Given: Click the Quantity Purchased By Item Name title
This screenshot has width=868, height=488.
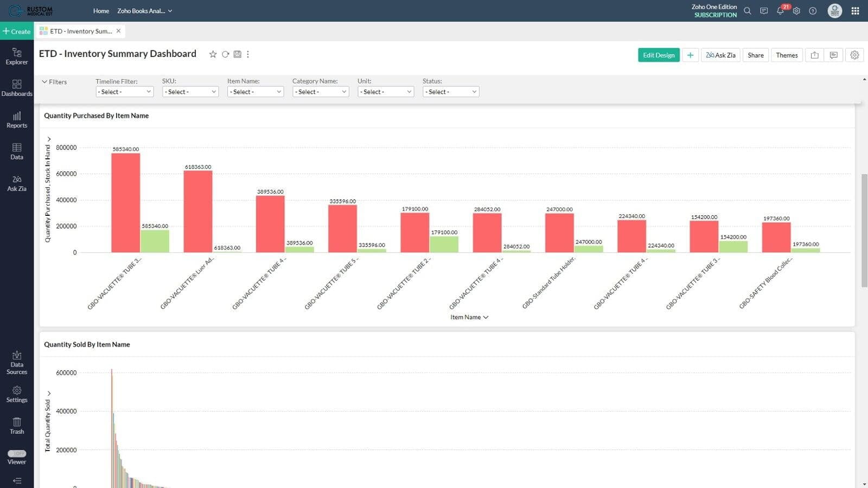Looking at the screenshot, I should 96,115.
